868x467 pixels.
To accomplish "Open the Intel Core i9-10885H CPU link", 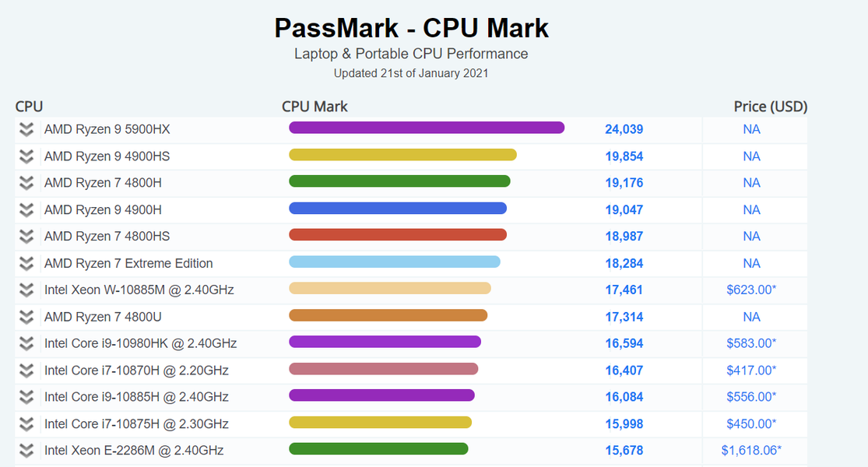I will (x=136, y=397).
